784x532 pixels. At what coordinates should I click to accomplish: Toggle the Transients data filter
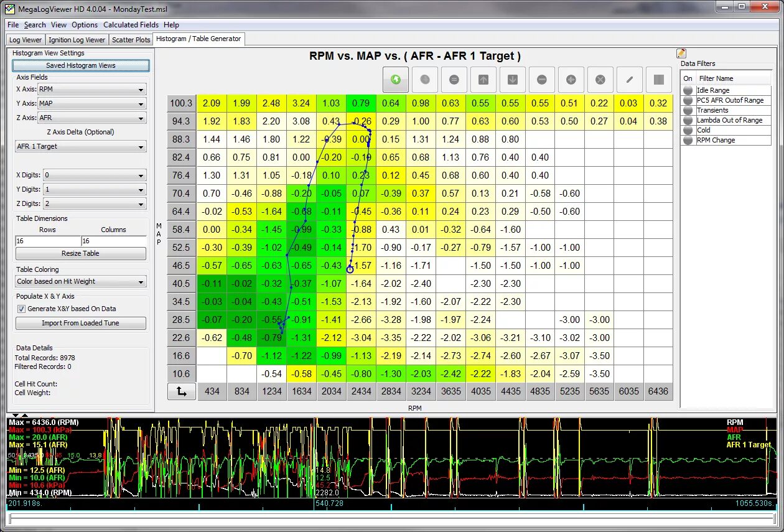[x=688, y=110]
